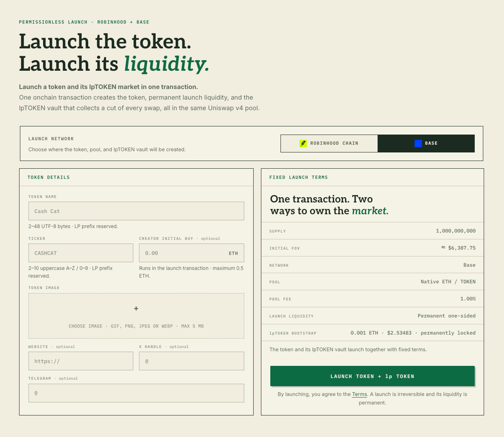Image resolution: width=504 pixels, height=437 pixels.
Task: Click the Token Details panel heading
Action: [49, 178]
